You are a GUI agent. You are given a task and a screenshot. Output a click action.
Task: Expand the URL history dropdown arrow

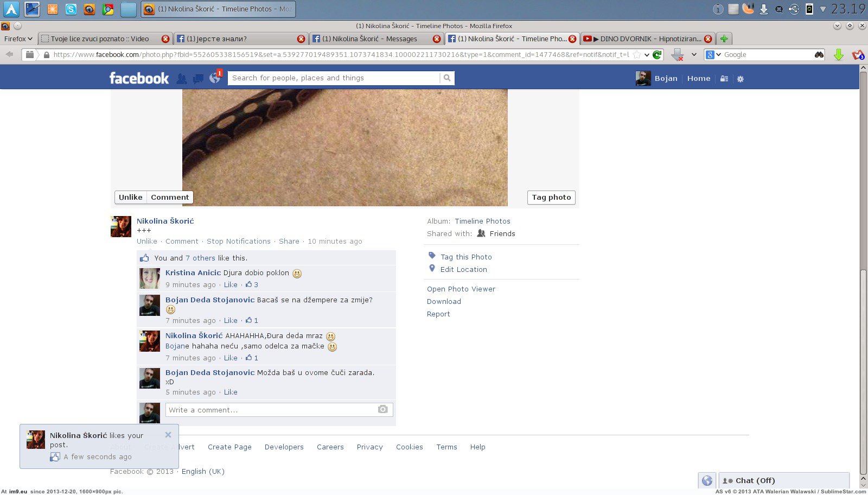click(647, 55)
